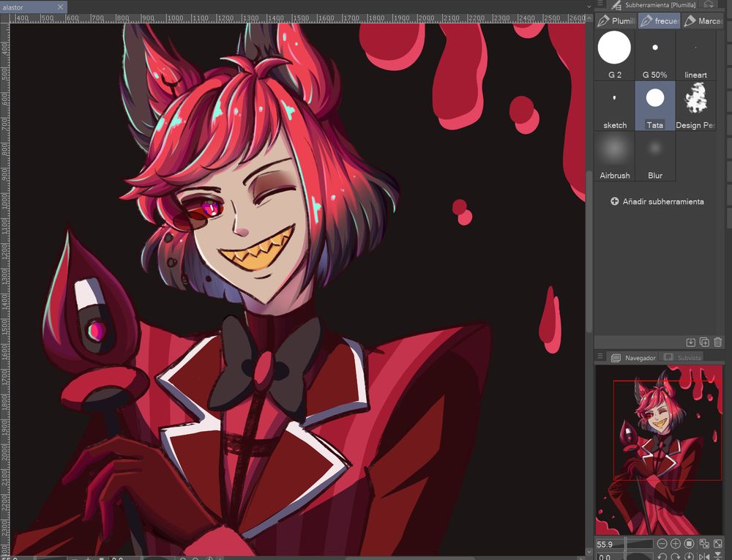Screen dimensions: 732x560
Task: Select the G 2 brush
Action: click(614, 56)
